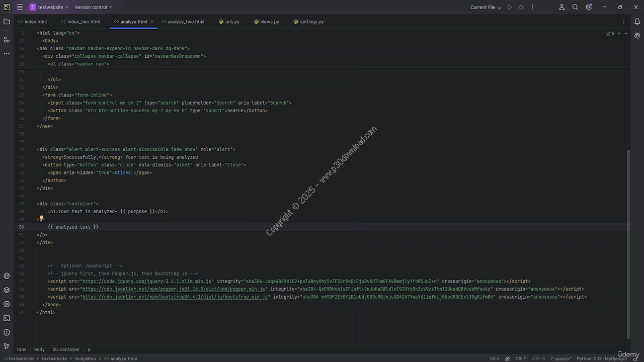
Task: Open the Problems tool window
Action: pyautogui.click(x=7, y=332)
